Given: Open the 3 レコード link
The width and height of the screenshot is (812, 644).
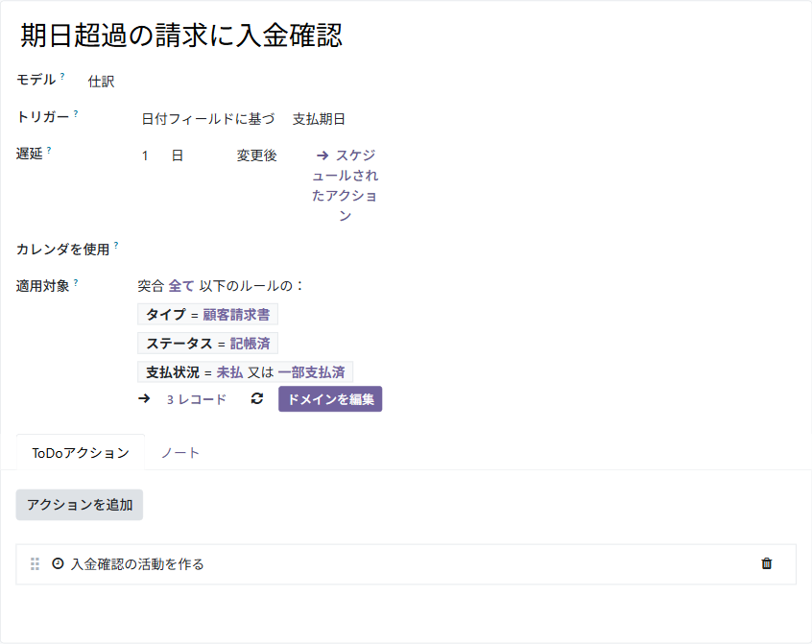Looking at the screenshot, I should point(197,399).
